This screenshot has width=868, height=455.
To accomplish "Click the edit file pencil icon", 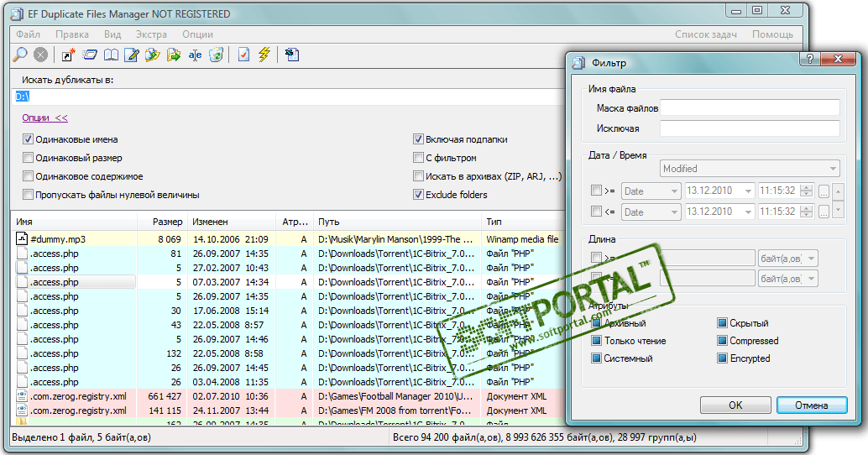I will point(132,55).
